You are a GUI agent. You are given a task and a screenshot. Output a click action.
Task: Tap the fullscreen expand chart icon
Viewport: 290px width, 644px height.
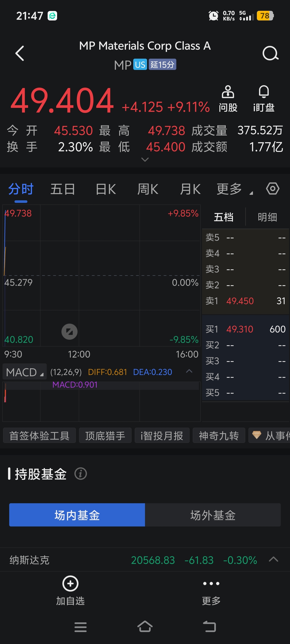[x=69, y=331]
